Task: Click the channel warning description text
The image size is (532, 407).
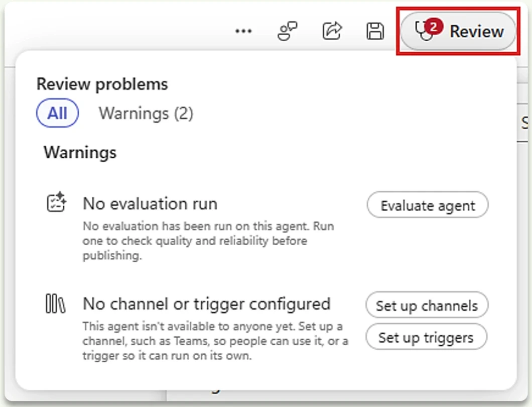Action: [x=215, y=341]
